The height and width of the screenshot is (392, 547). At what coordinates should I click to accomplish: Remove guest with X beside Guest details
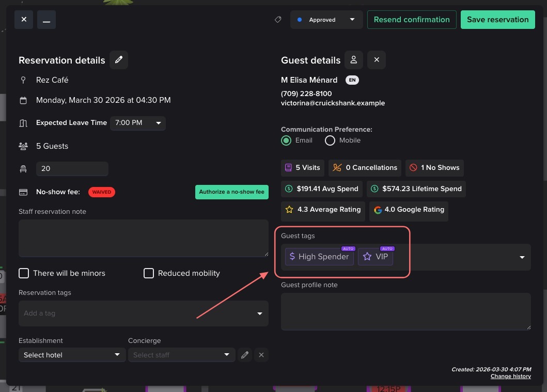pos(377,60)
